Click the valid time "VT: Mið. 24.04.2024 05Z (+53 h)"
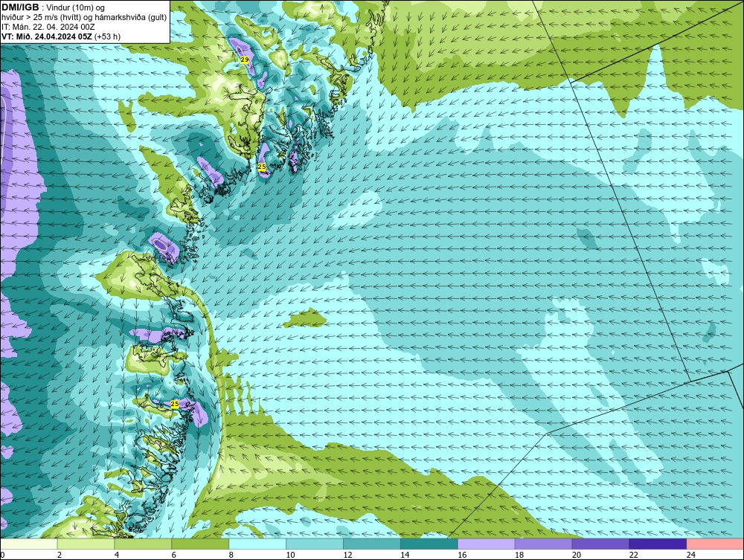 (x=61, y=36)
